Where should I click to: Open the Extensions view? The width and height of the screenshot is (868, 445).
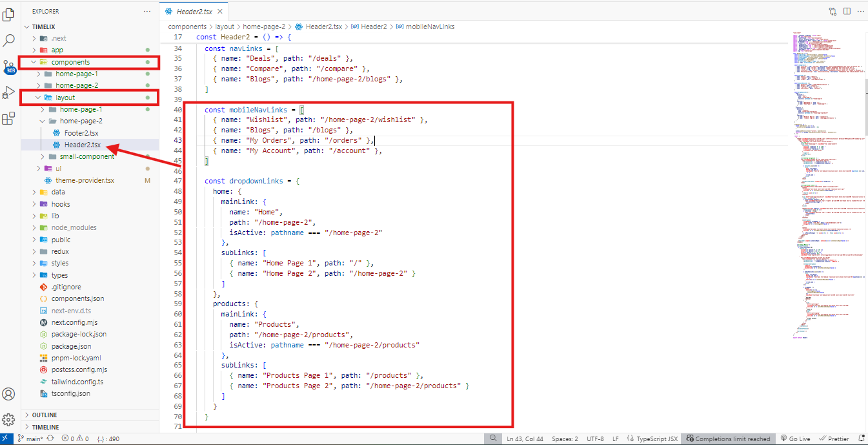pyautogui.click(x=9, y=119)
